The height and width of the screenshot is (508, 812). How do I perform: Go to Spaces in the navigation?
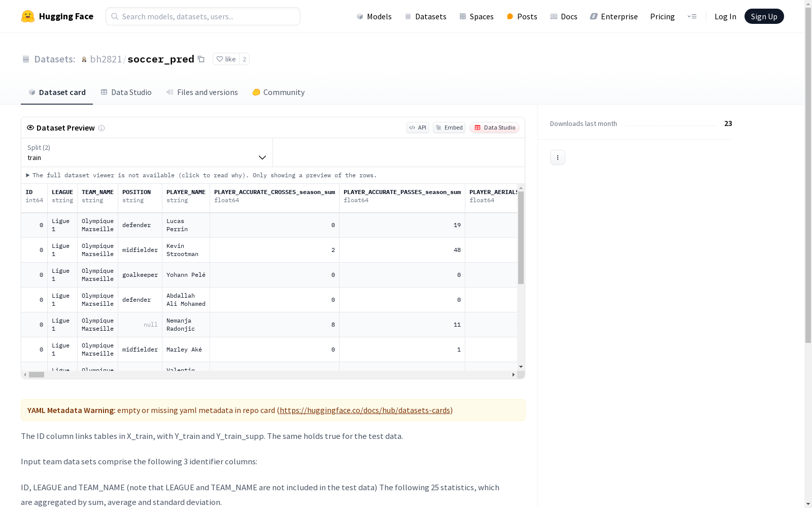click(476, 16)
